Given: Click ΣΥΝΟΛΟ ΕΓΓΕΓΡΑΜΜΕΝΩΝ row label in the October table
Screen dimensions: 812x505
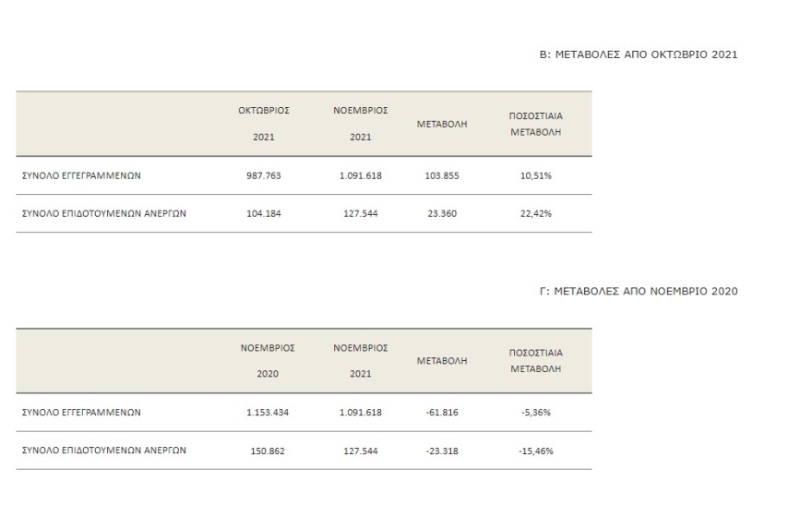Looking at the screenshot, I should coord(80,175).
